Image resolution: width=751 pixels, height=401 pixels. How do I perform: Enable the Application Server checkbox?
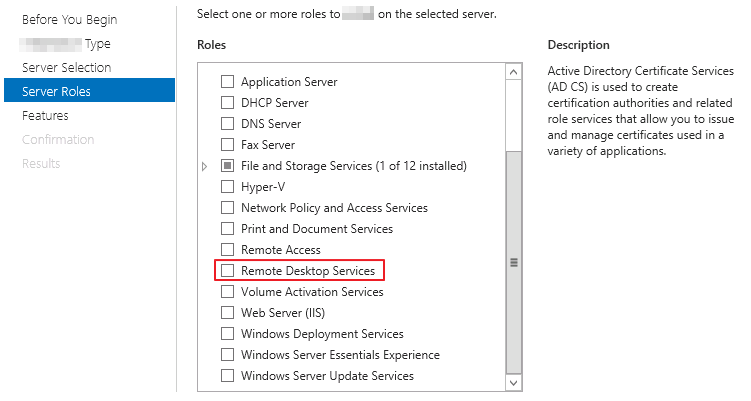coord(228,82)
